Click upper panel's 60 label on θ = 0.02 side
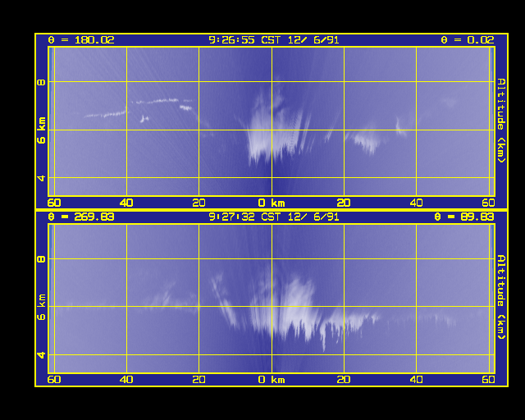Image resolution: width=525 pixels, height=420 pixels. tap(489, 203)
